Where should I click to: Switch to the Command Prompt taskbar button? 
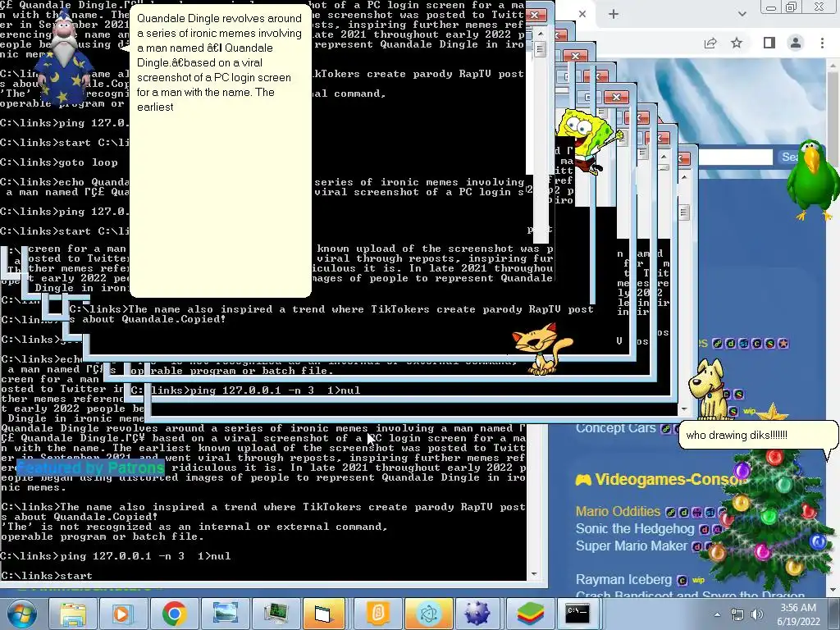click(577, 614)
